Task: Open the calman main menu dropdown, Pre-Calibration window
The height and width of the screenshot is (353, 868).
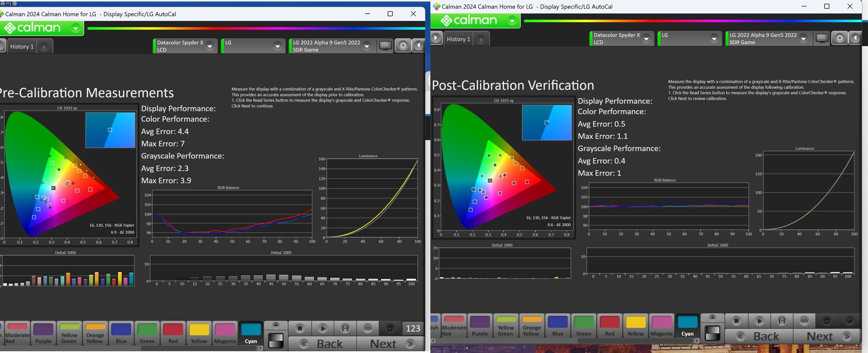Action: click(x=75, y=28)
